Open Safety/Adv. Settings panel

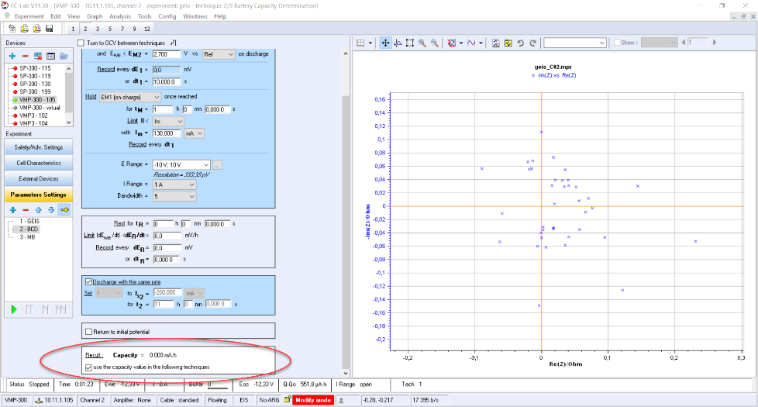[x=39, y=147]
